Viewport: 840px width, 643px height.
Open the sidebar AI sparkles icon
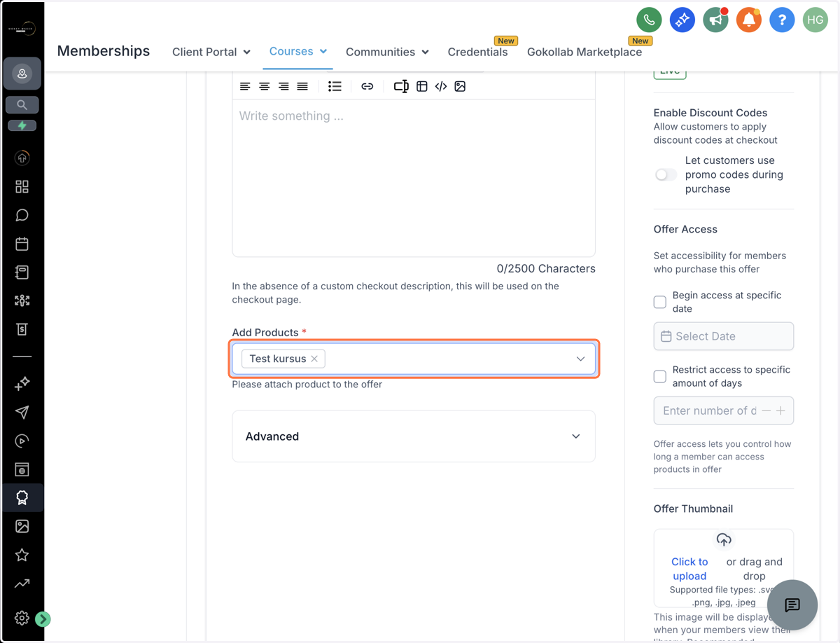(22, 383)
